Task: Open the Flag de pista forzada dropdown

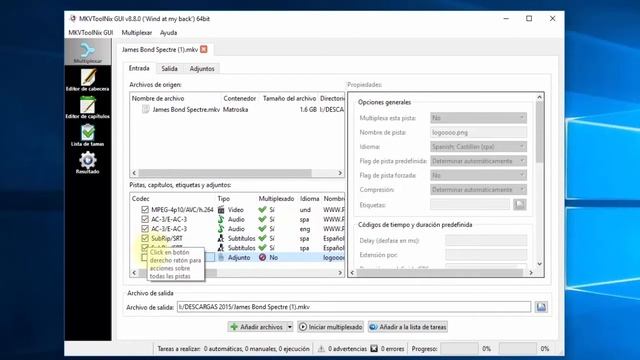Action: click(x=478, y=175)
